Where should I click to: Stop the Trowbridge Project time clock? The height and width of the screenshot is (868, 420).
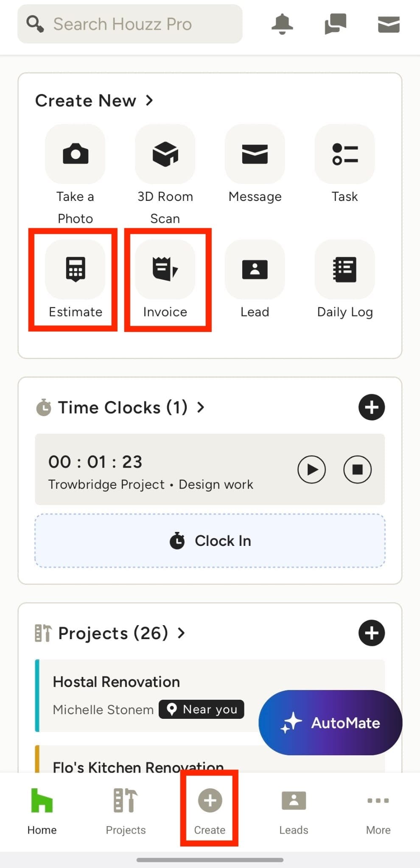(357, 469)
